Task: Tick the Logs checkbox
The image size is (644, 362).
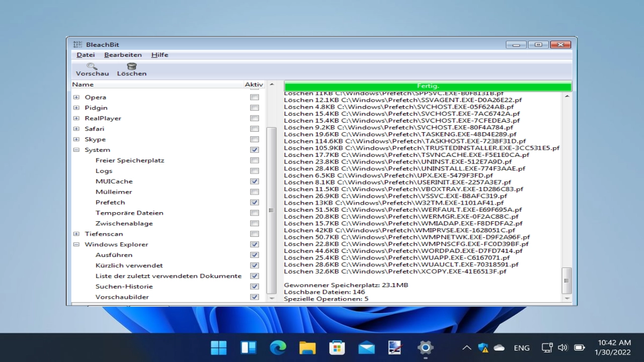Action: (x=255, y=171)
